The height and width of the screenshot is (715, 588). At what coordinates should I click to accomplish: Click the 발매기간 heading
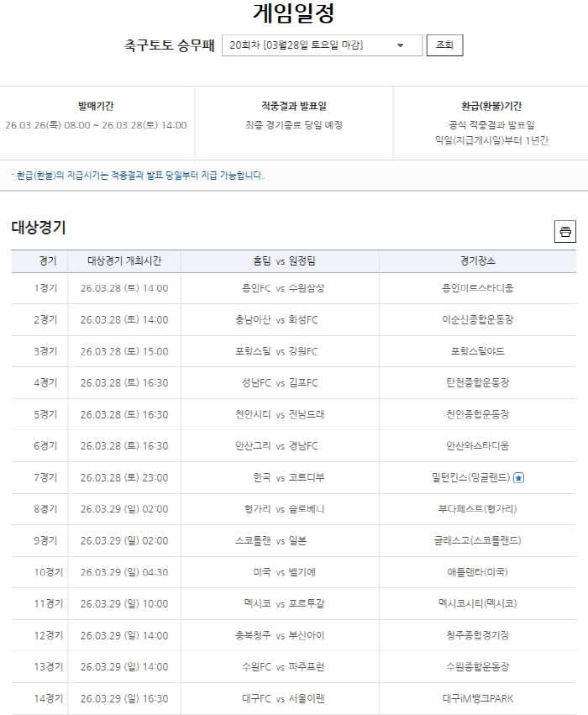pyautogui.click(x=96, y=106)
